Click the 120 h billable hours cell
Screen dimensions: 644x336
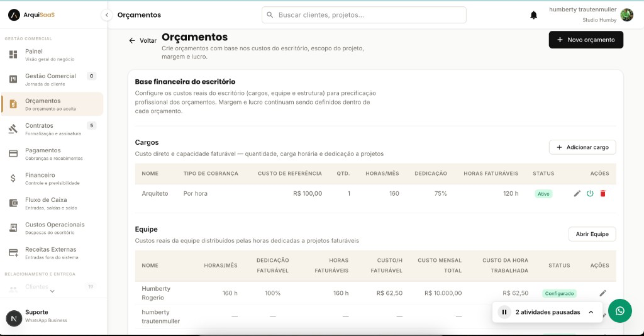[511, 193]
